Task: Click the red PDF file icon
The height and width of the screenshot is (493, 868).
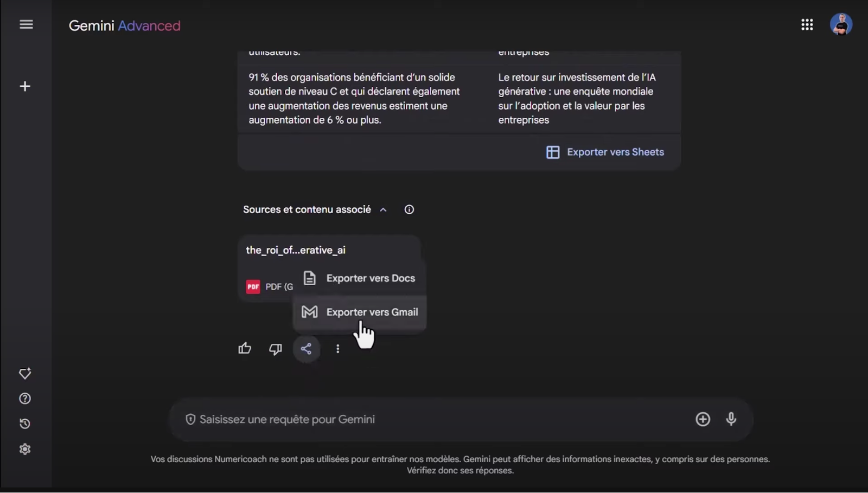Action: click(x=253, y=286)
